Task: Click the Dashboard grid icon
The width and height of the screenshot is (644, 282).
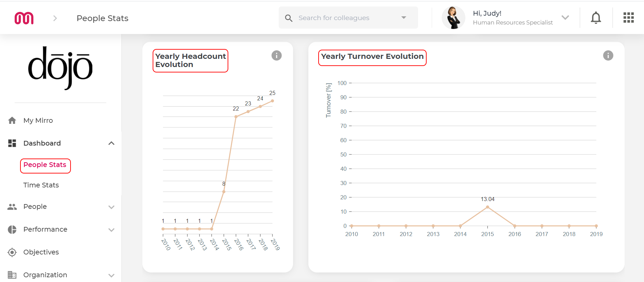Action: tap(12, 143)
